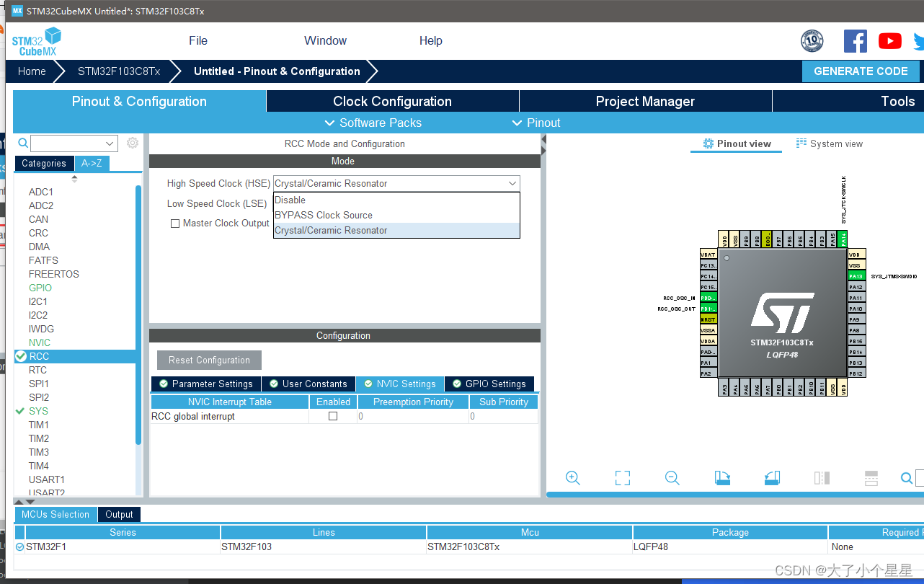This screenshot has height=584, width=924.
Task: Click the Sub Priority value cell
Action: (x=503, y=416)
